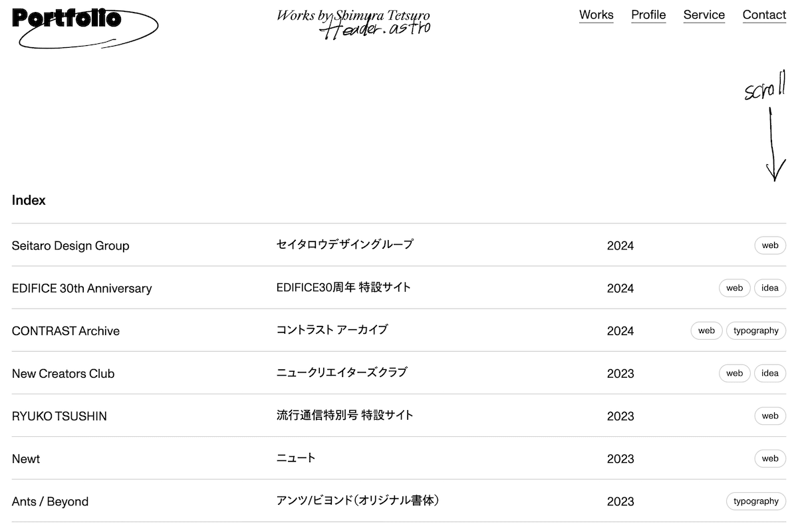Click web tag on Seitaro Design Group
The height and width of the screenshot is (532, 798).
tap(770, 245)
